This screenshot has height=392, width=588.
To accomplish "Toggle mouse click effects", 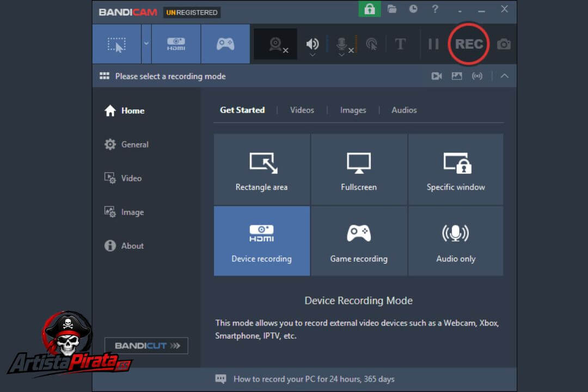I will coord(372,44).
